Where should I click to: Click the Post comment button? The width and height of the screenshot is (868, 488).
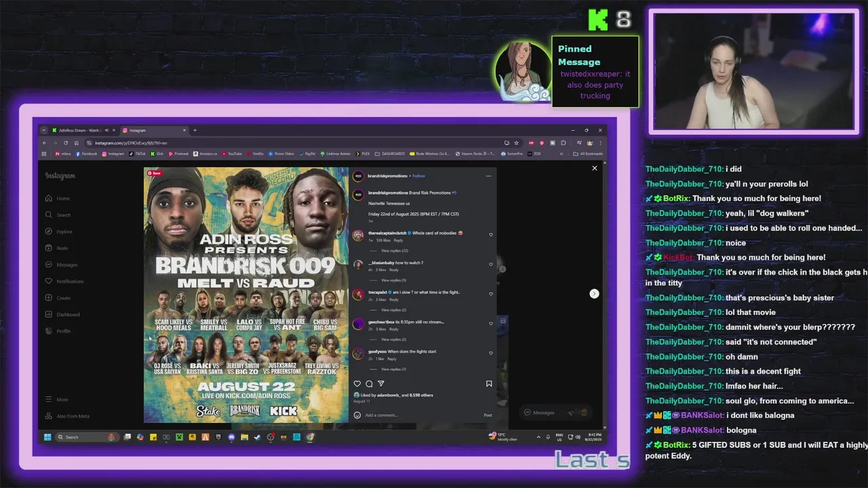488,415
